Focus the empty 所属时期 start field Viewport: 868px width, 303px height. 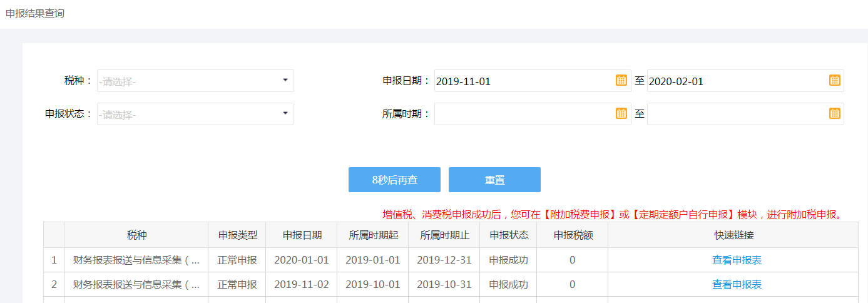coord(533,114)
